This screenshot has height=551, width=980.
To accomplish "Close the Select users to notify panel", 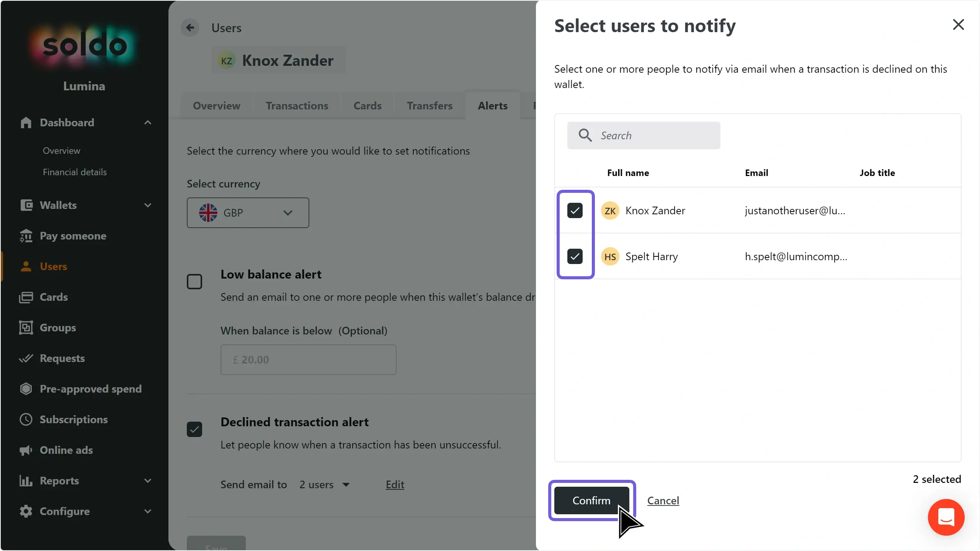I will (x=958, y=24).
